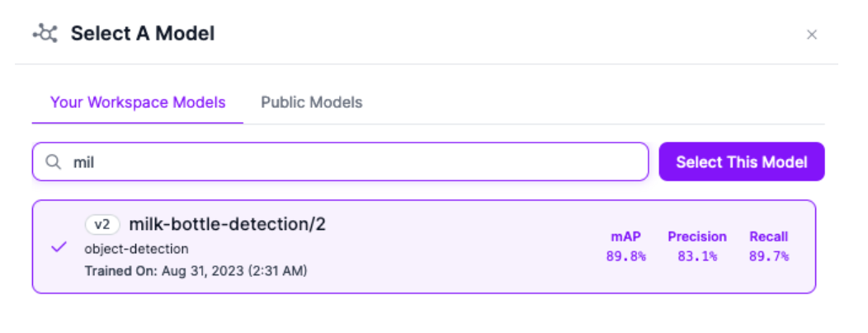Click the v2 version badge
Image resolution: width=868 pixels, height=333 pixels.
(x=103, y=224)
